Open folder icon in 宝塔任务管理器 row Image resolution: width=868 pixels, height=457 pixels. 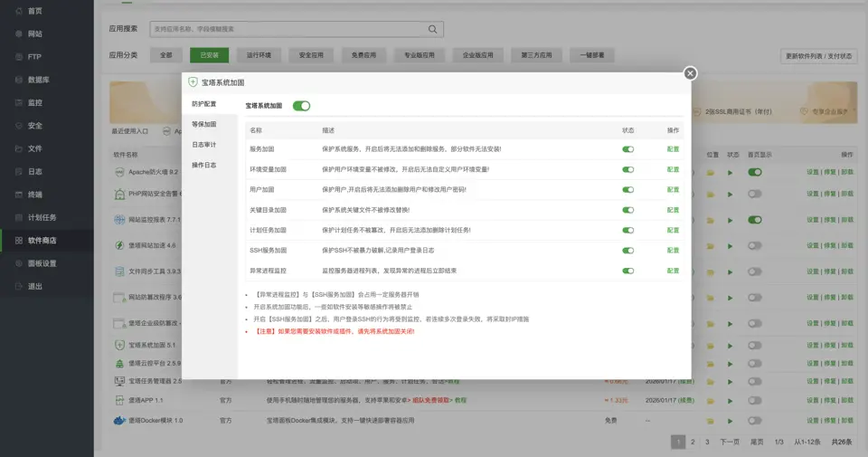coord(711,382)
